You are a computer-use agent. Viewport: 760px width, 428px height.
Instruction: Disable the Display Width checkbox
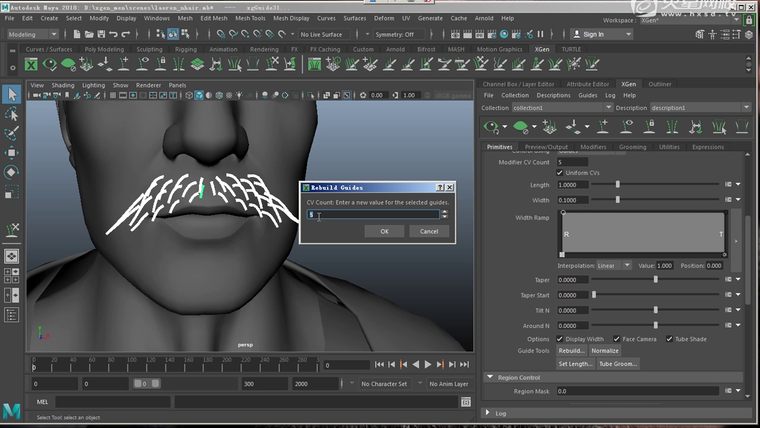(560, 338)
